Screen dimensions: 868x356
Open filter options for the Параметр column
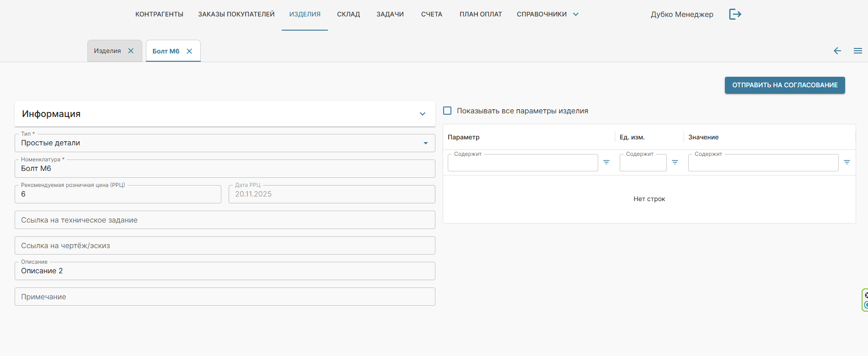[606, 162]
